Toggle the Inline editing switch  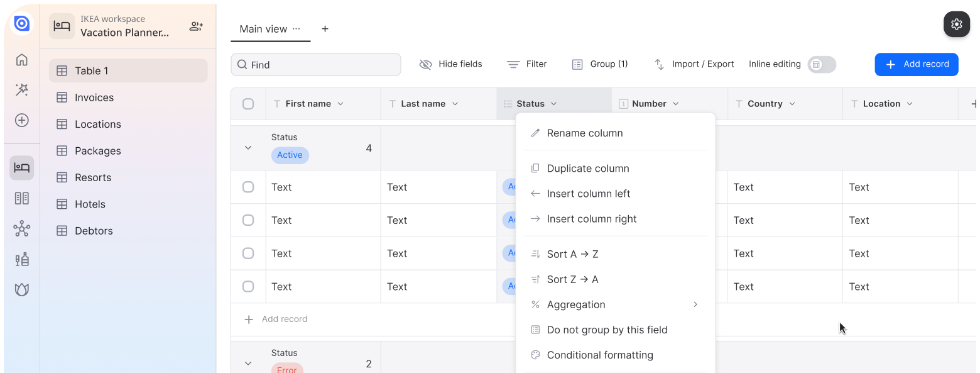coord(822,64)
